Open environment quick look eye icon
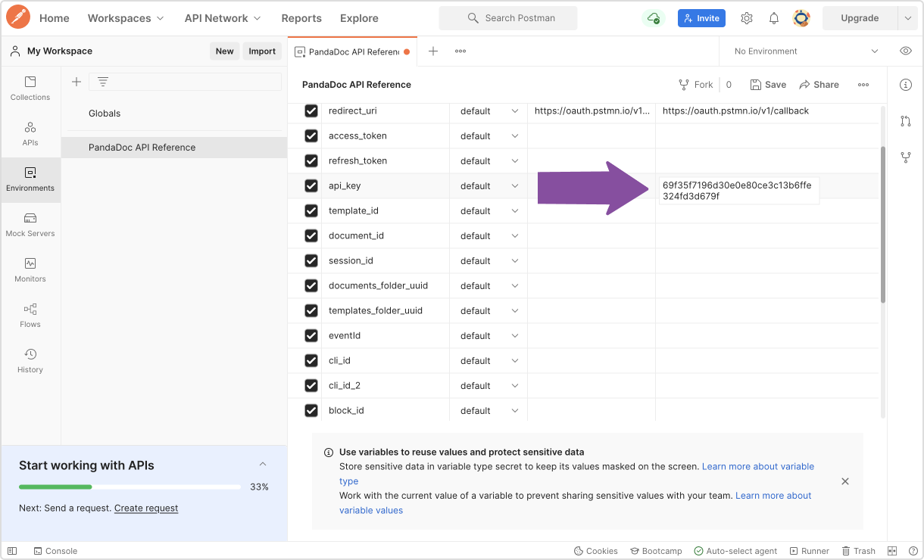This screenshot has height=560, width=924. 905,51
